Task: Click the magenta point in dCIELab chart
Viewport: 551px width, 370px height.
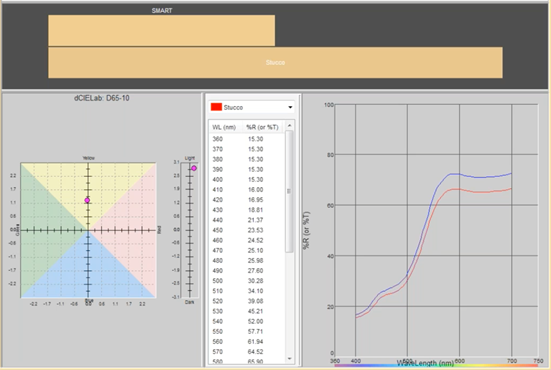Action: pyautogui.click(x=87, y=200)
